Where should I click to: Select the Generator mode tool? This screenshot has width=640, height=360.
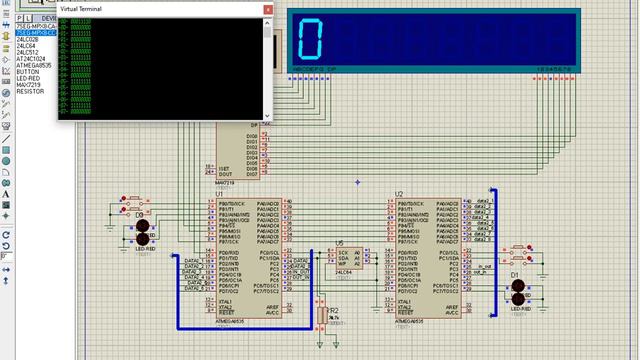click(x=6, y=93)
